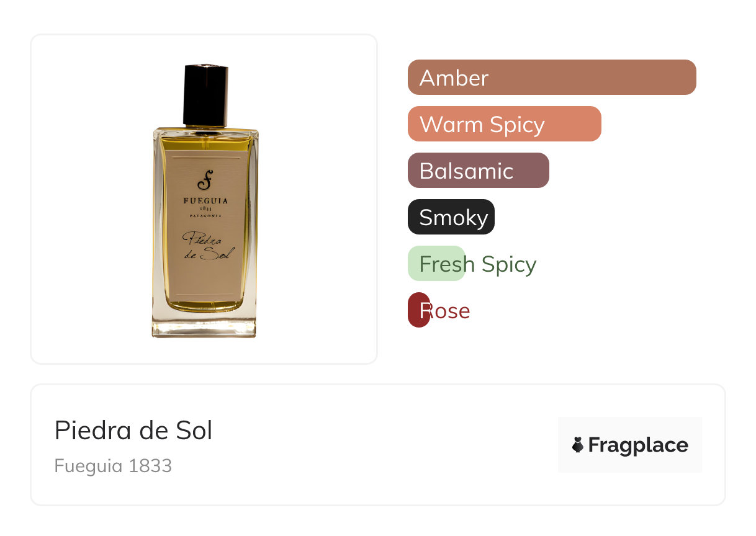Select the red Rose accord bar
756x536 pixels.
(419, 310)
